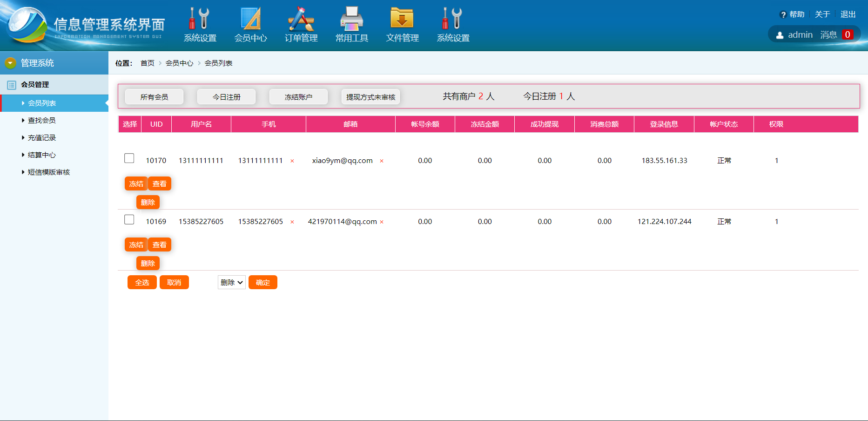The width and height of the screenshot is (868, 421).
Task: Click the 全选 button
Action: coord(142,282)
